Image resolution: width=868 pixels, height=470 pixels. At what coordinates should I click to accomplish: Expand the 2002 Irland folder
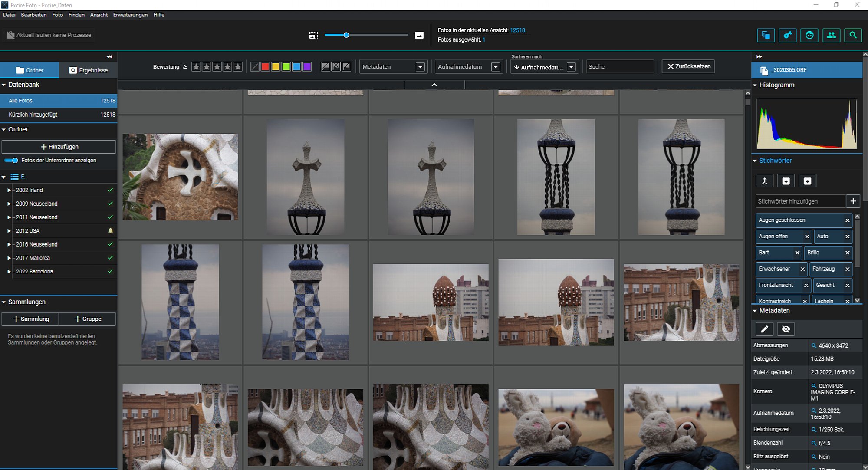pos(9,190)
